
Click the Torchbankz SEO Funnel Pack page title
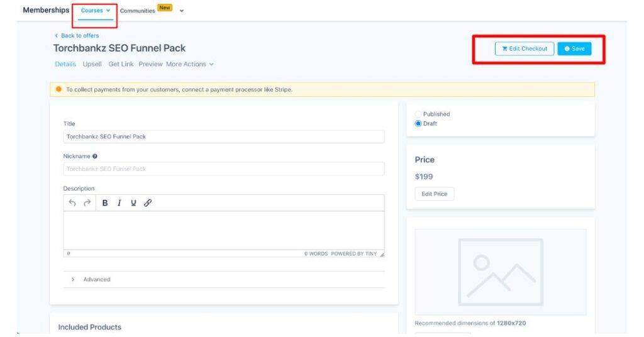pos(119,48)
